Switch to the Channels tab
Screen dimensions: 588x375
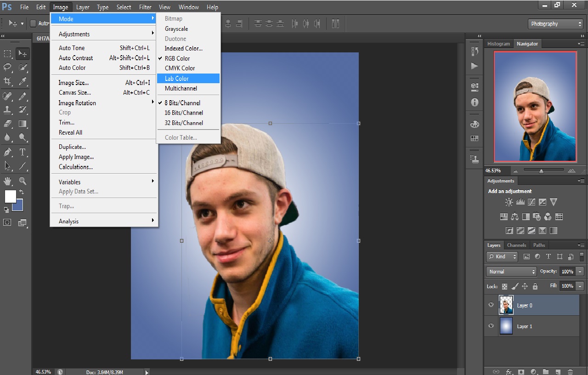(x=516, y=245)
